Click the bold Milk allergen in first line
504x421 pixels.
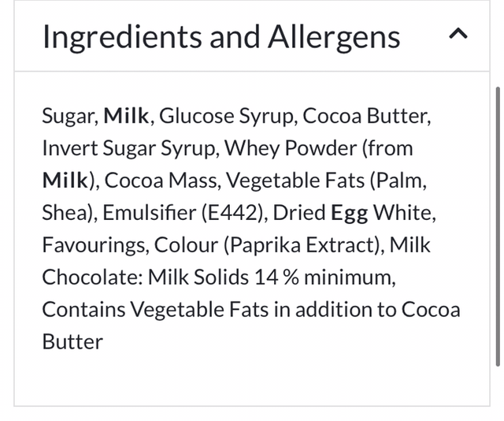[127, 117]
